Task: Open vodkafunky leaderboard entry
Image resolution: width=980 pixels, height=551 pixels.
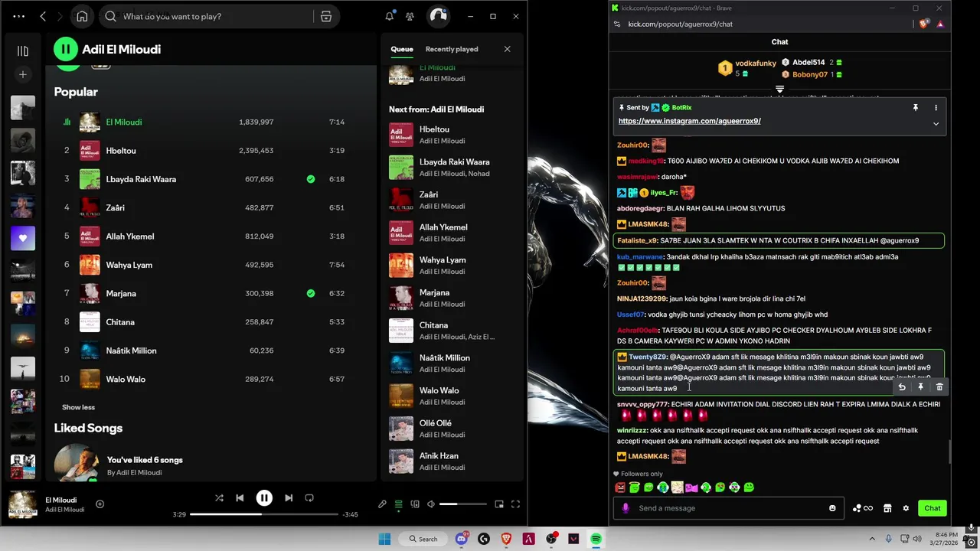Action: click(x=747, y=67)
